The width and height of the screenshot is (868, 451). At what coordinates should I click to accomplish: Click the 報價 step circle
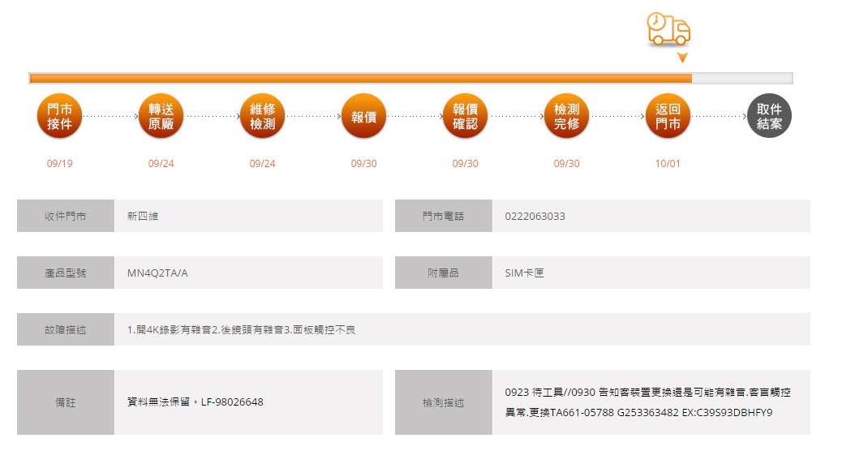click(x=363, y=116)
